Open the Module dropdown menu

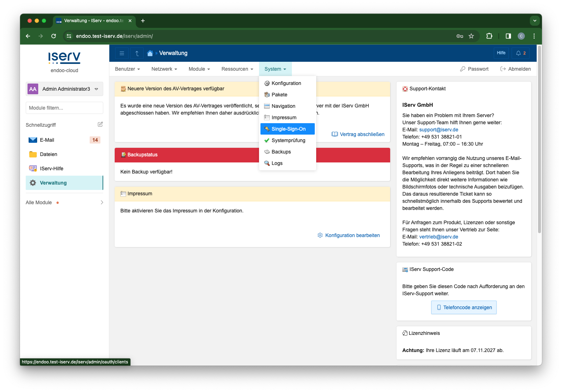tap(199, 69)
